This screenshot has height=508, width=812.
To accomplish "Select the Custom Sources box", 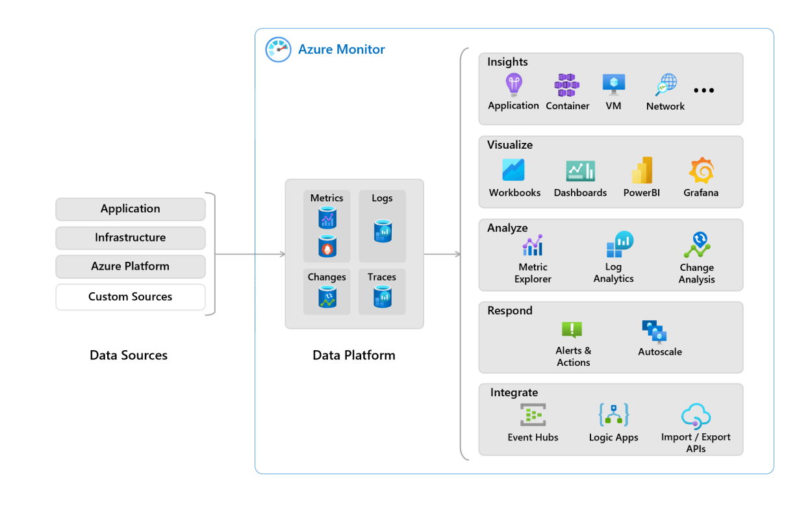I will click(x=130, y=297).
